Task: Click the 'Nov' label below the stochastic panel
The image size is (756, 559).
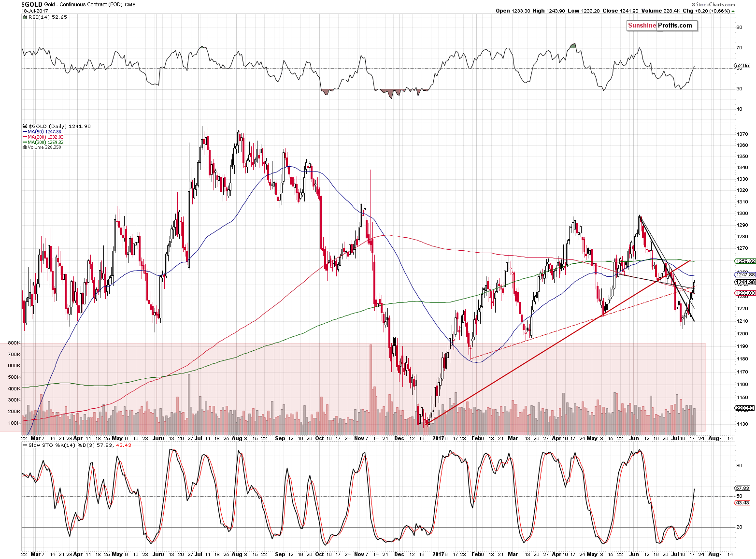Action: pyautogui.click(x=359, y=554)
